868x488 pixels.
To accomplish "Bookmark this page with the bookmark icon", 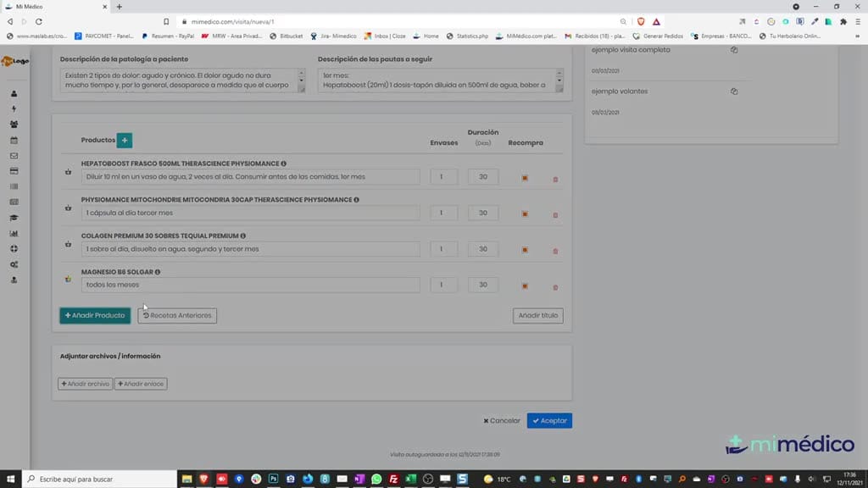I will pyautogui.click(x=166, y=21).
